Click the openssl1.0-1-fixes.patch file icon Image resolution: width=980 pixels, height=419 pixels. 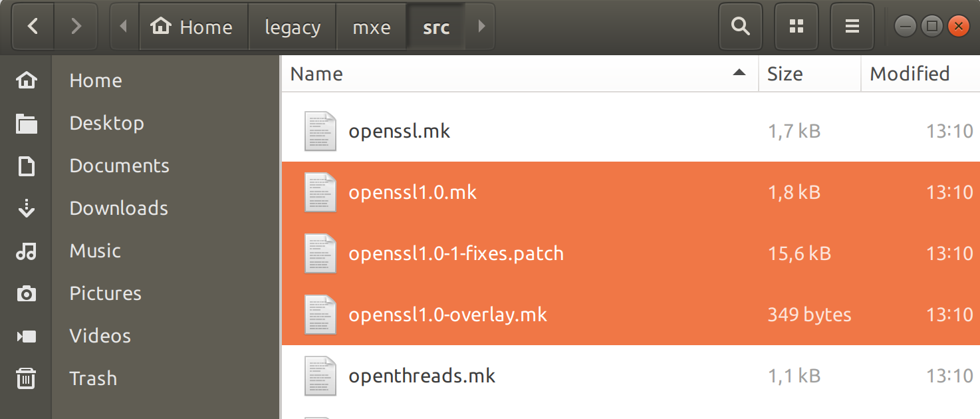click(x=320, y=253)
